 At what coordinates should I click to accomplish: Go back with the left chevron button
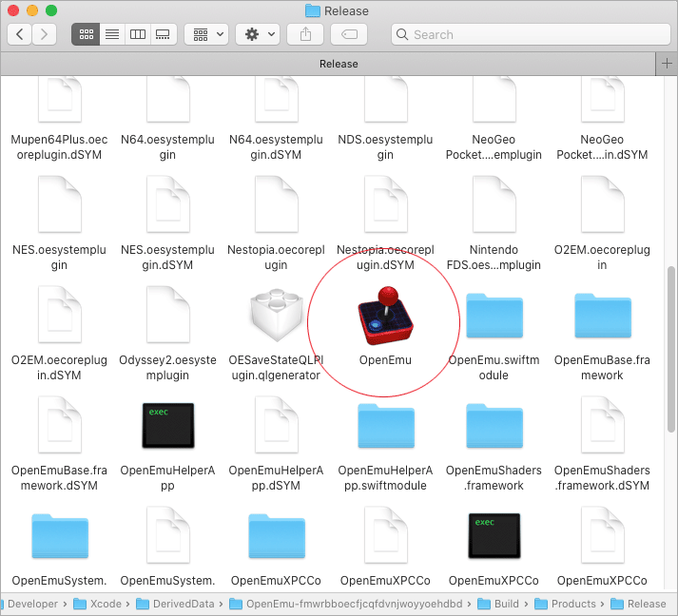(x=19, y=34)
